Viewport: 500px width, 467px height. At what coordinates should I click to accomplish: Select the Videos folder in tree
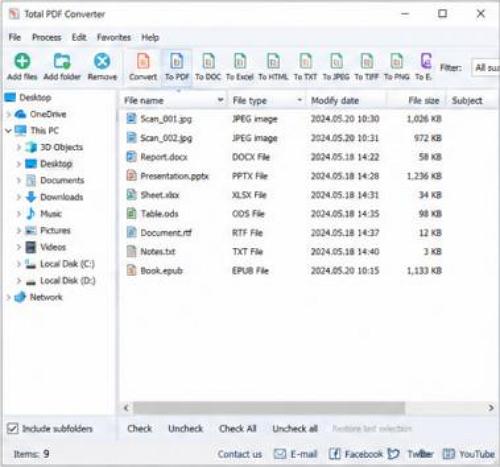53,247
